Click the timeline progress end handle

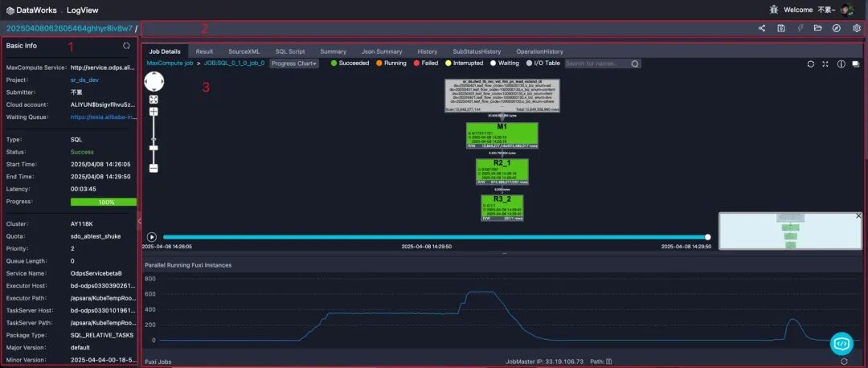point(707,237)
